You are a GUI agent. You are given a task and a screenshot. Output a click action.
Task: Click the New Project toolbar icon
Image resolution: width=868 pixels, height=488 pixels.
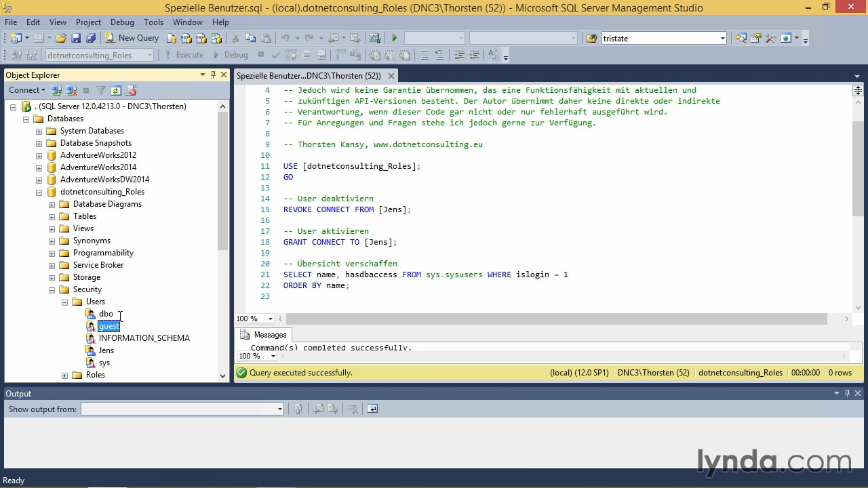(x=16, y=38)
